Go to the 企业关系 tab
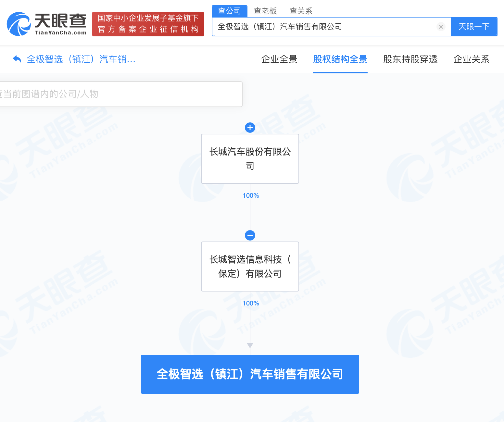504x422 pixels. [x=472, y=59]
